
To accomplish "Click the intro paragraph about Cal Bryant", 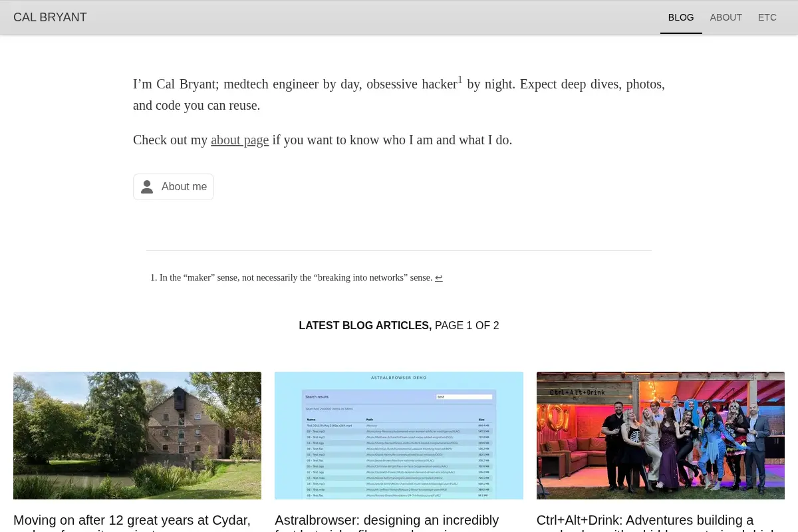I will click(x=399, y=94).
